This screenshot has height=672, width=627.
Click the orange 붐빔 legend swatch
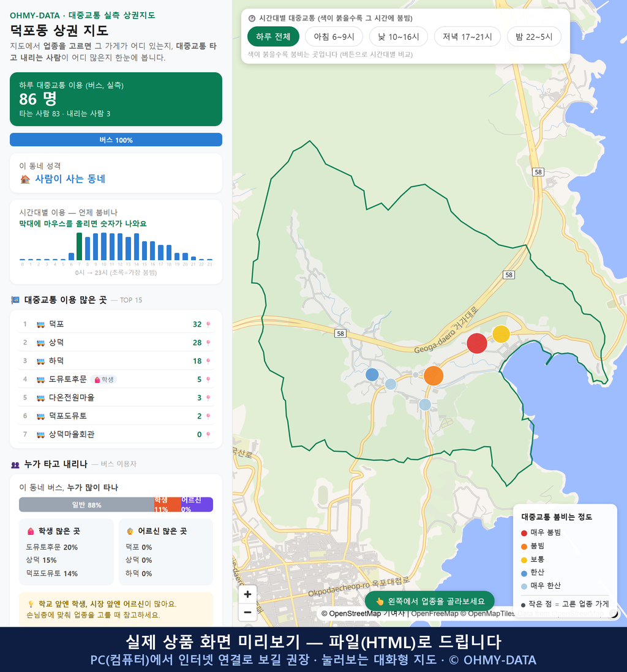(x=524, y=547)
